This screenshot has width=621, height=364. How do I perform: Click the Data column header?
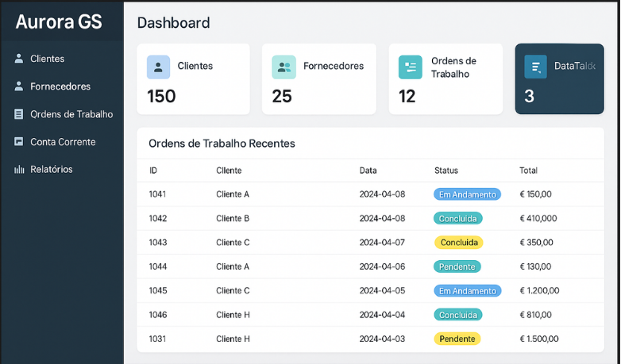coord(368,171)
